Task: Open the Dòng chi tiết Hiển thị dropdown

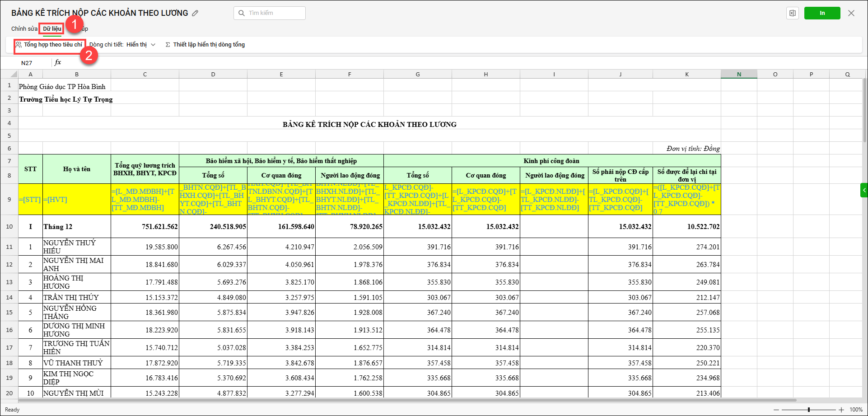Action: coord(141,45)
